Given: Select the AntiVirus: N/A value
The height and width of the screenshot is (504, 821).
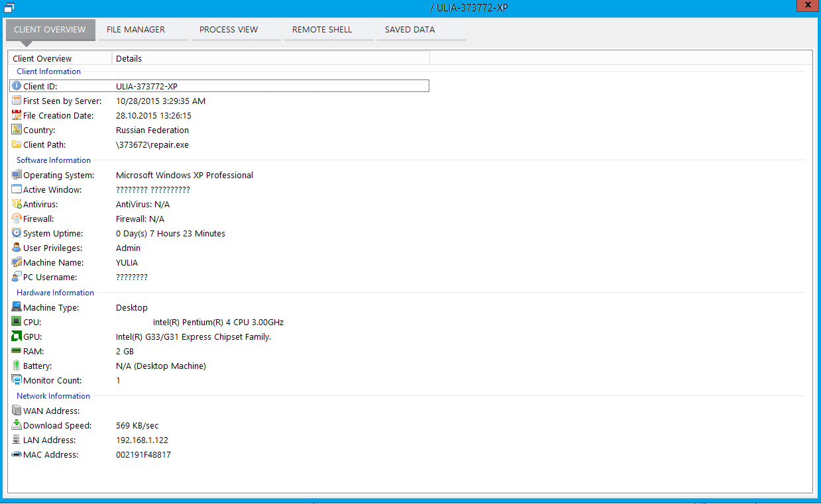Looking at the screenshot, I should [x=143, y=204].
